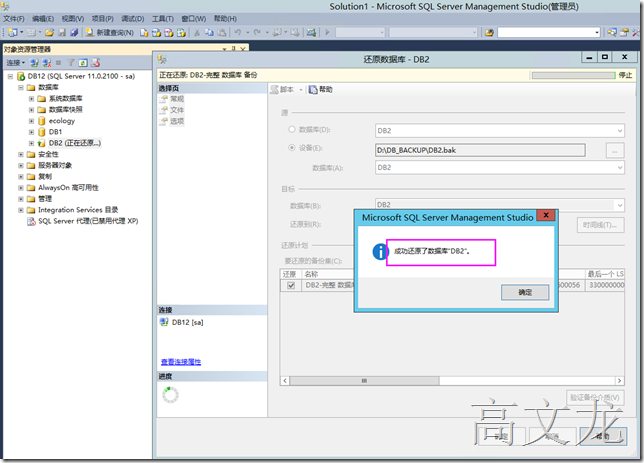Click Disconnect icon in Object Explorer
The image size is (644, 463).
click(x=47, y=62)
